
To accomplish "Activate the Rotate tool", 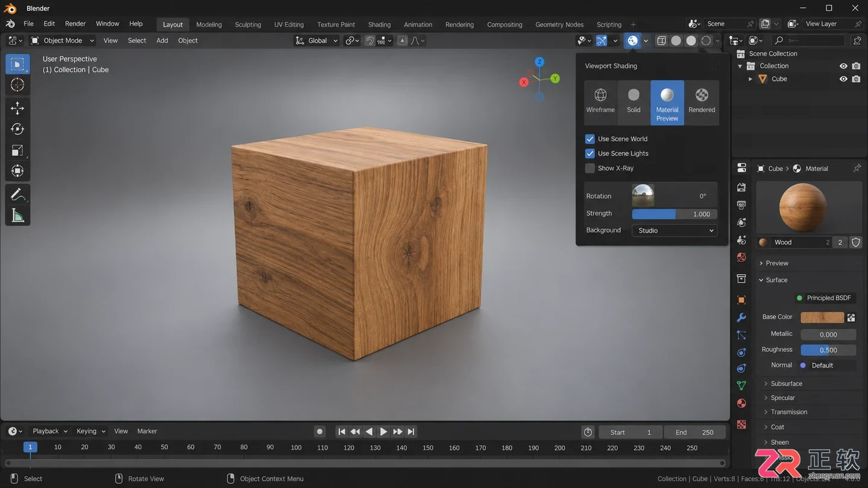I will point(17,129).
